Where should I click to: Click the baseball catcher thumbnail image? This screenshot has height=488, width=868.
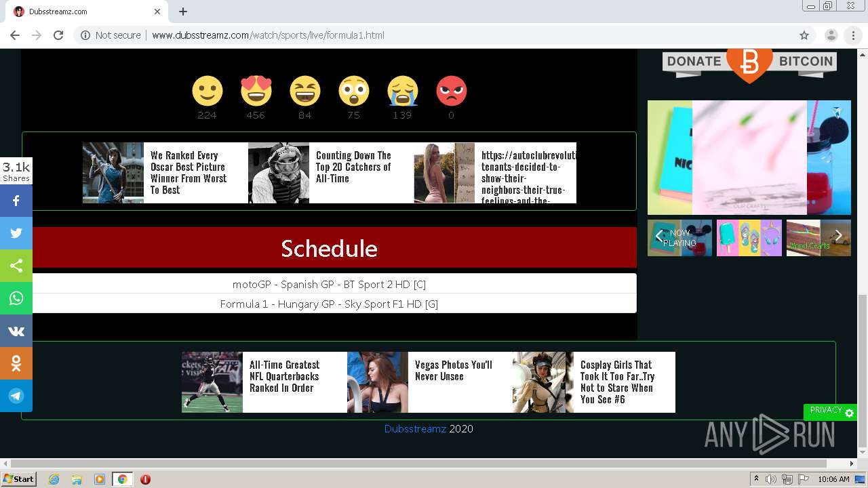(x=279, y=173)
